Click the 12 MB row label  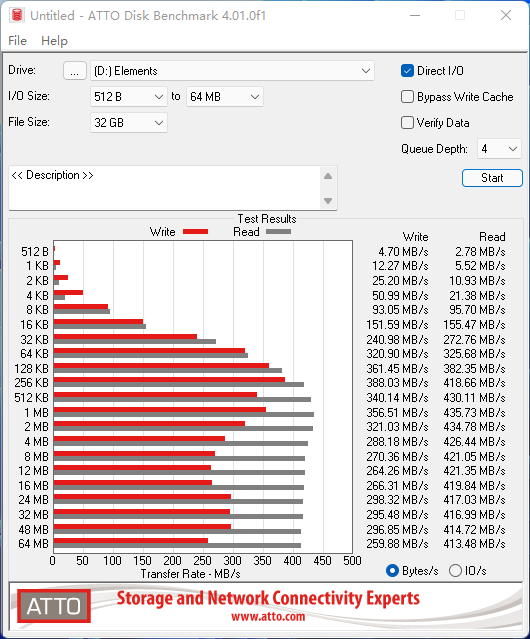pyautogui.click(x=33, y=471)
